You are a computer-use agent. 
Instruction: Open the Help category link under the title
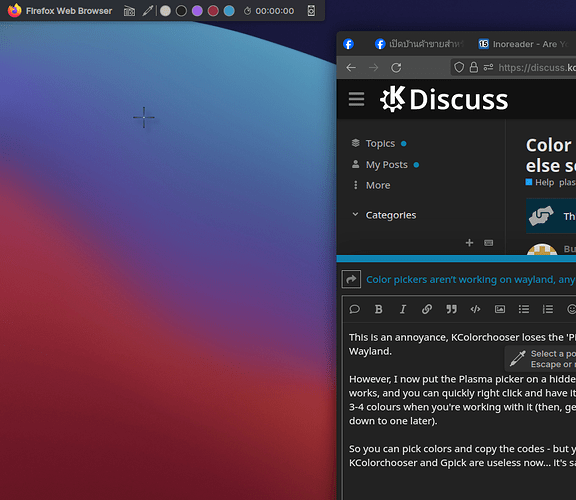click(x=540, y=182)
